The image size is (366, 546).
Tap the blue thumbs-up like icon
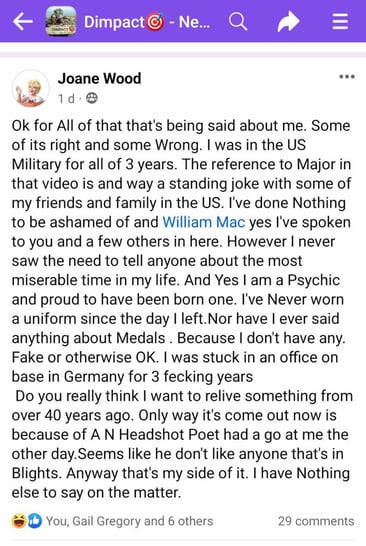(x=34, y=521)
